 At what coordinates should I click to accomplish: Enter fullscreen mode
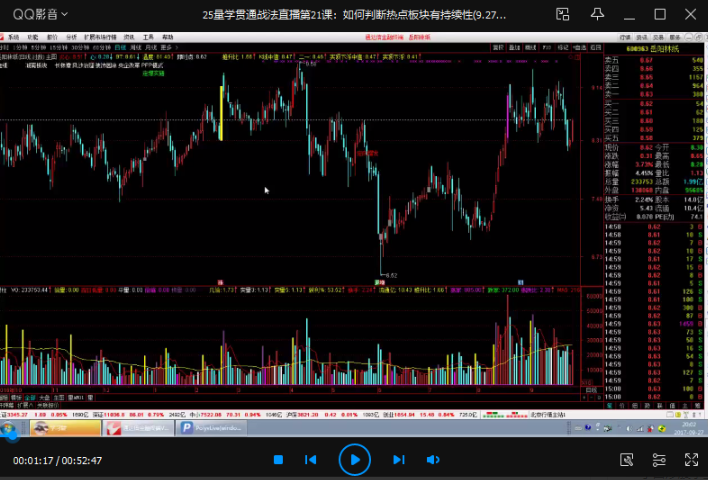689,460
